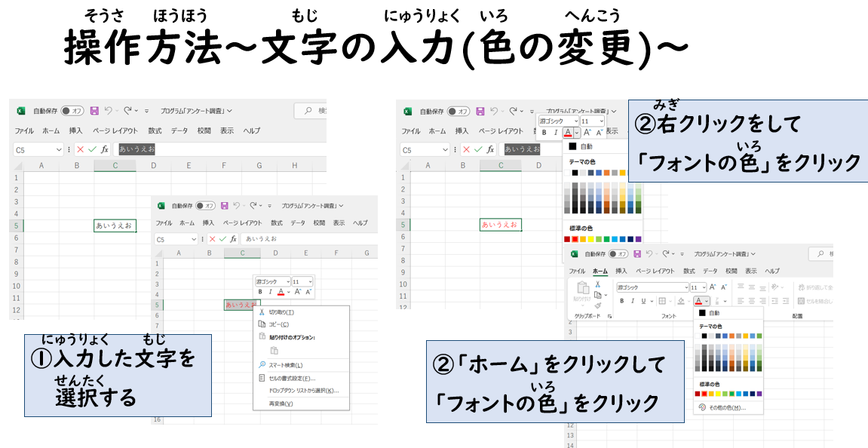Click Bold in the mini toolbar above the context menu

tap(260, 291)
